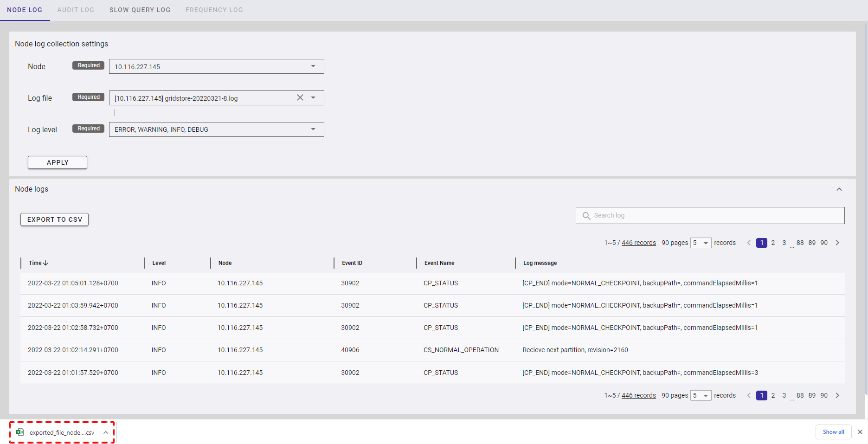
Task: Close the downloads bar
Action: [x=860, y=432]
